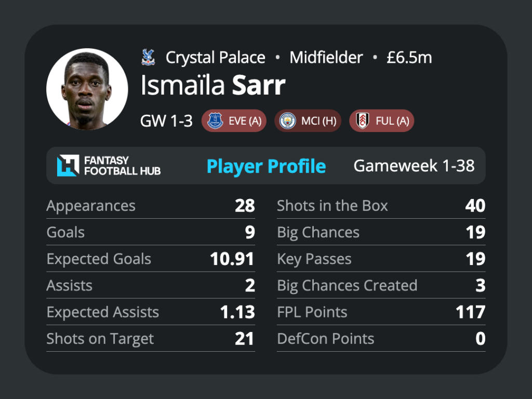Open the FUL (A) fixture pill

[x=382, y=121]
